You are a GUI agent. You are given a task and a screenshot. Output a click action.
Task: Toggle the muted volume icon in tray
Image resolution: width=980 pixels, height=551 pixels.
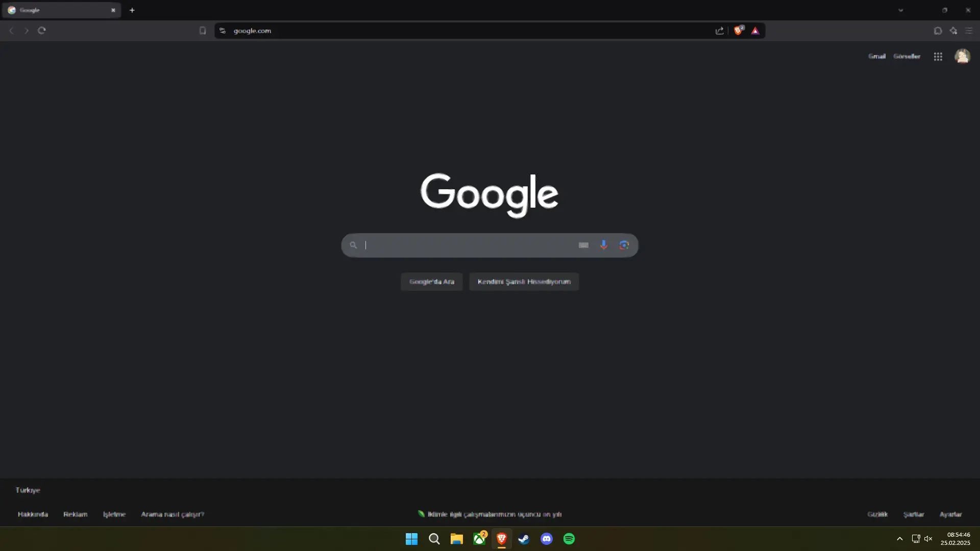click(928, 539)
